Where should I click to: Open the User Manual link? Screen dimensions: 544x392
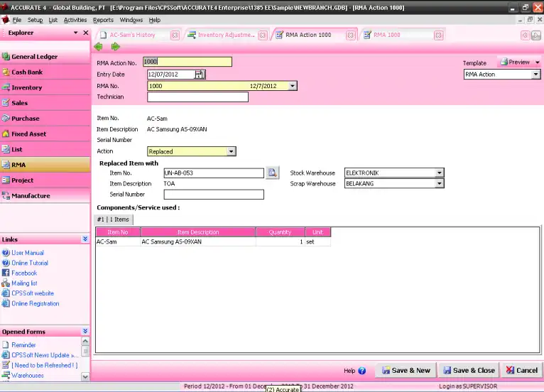click(x=28, y=253)
